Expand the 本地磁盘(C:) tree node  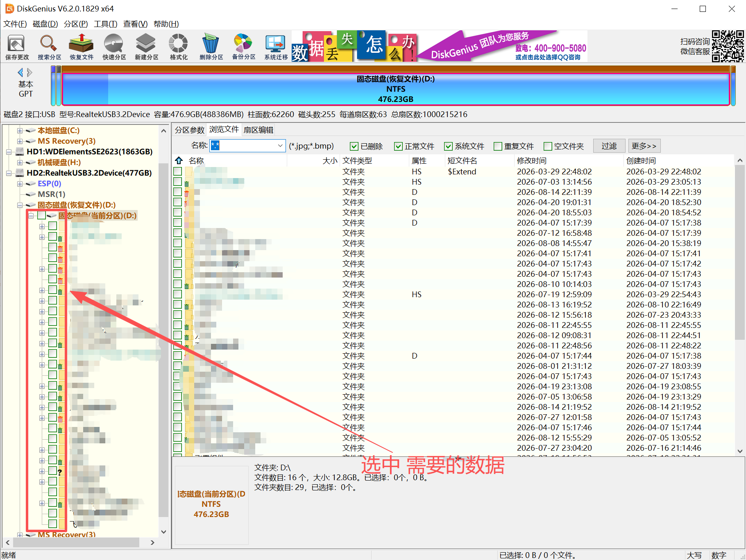pos(20,131)
